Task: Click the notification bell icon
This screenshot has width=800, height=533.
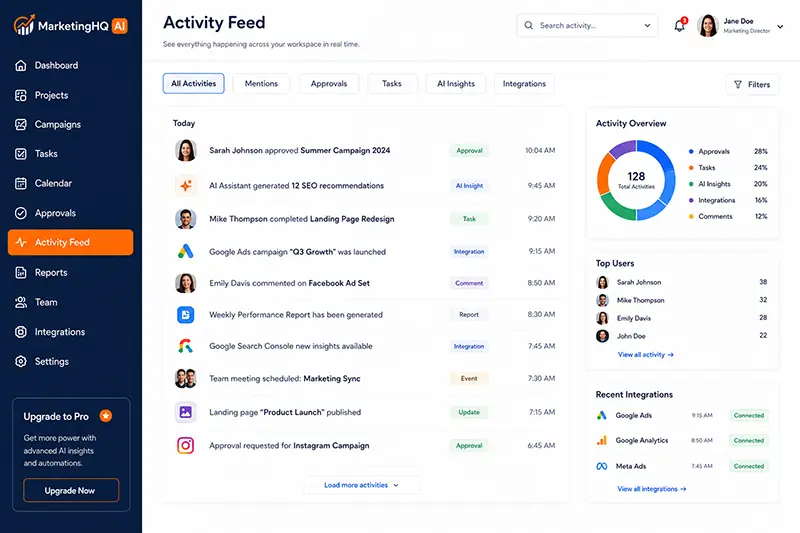Action: [680, 26]
